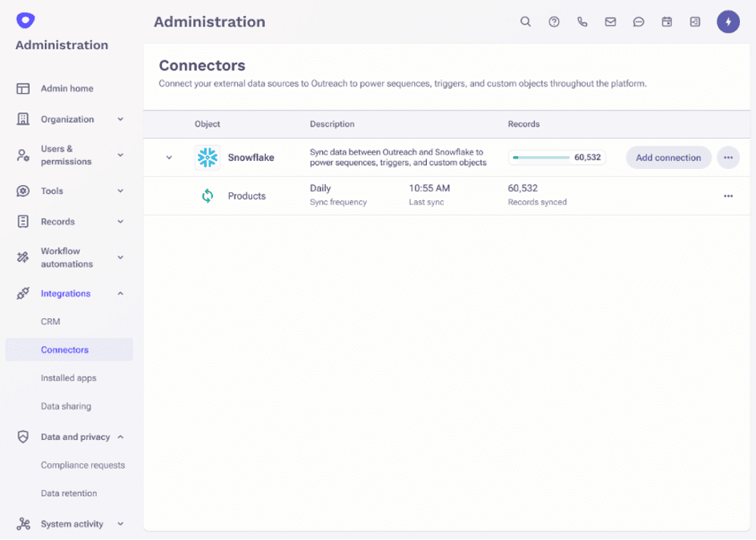Viewport: 756px width, 540px height.
Task: Collapse the Snowflake connector row
Action: pyautogui.click(x=169, y=158)
